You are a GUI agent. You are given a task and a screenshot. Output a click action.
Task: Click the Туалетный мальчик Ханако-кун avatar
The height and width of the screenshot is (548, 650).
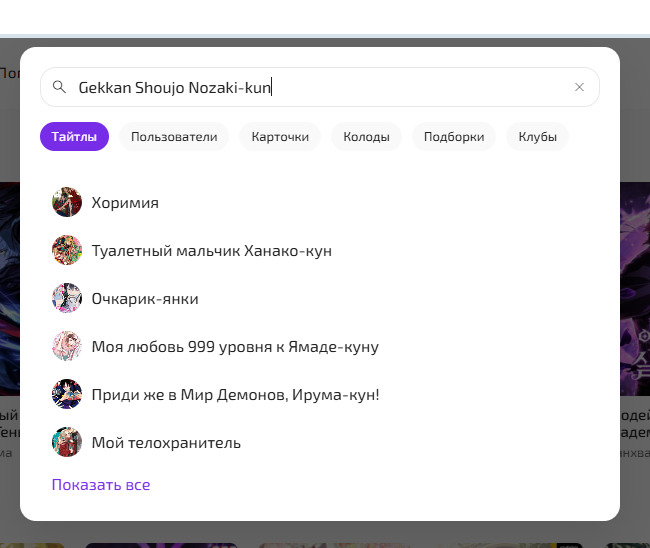(x=67, y=250)
